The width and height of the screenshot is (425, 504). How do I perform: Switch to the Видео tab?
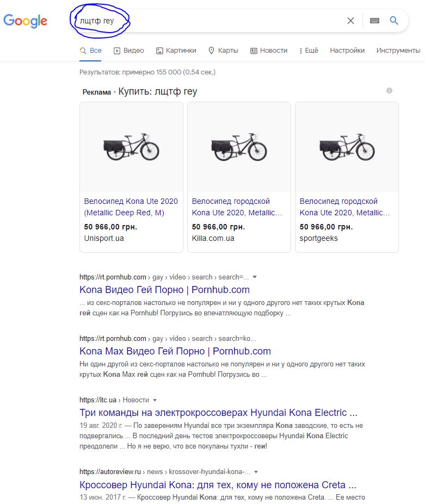128,51
